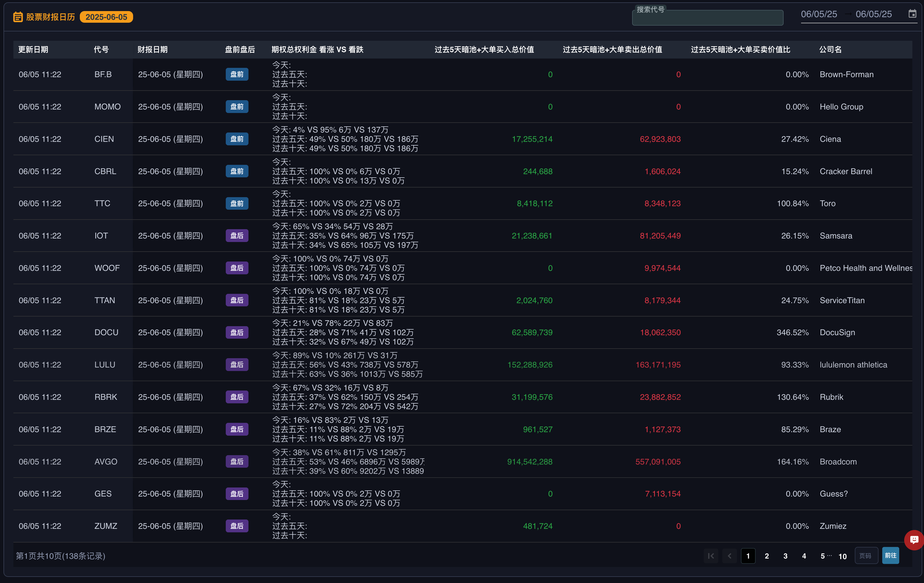Click the earnings calendar icon beside the title

point(18,17)
